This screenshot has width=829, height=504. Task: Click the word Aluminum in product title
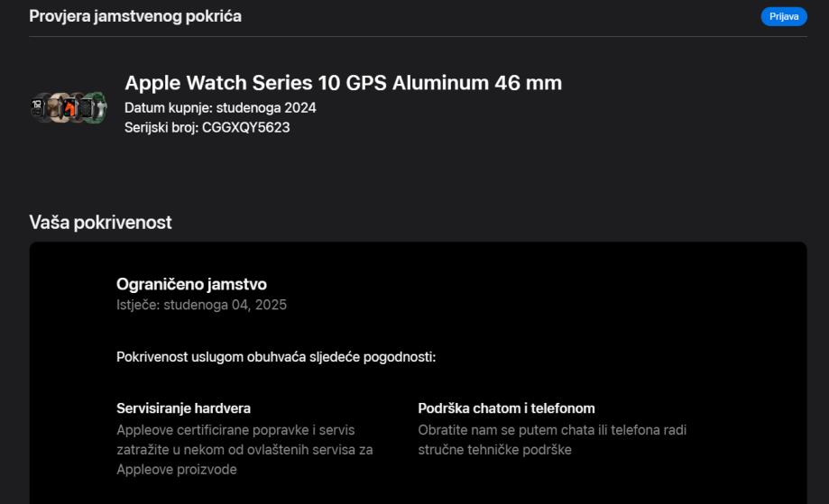438,83
